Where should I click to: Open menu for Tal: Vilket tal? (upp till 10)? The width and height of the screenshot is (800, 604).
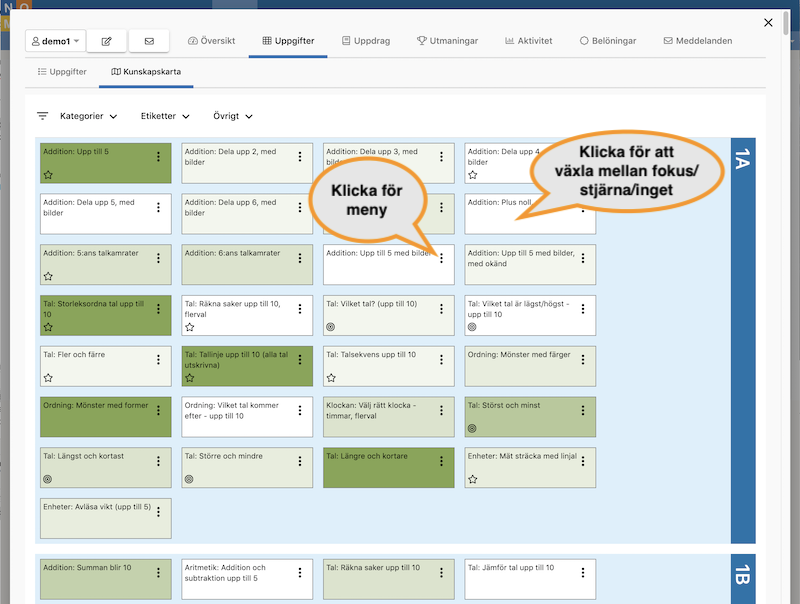[x=441, y=309]
